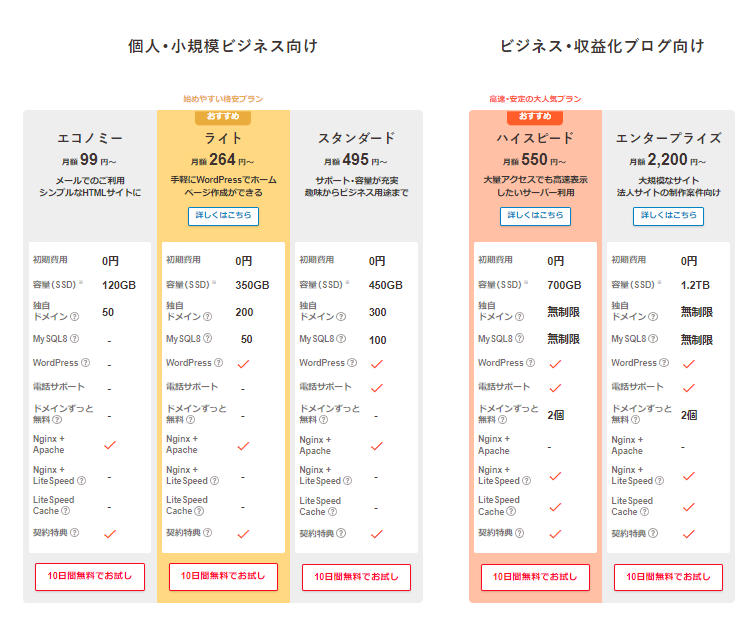This screenshot has width=756, height=625.
Task: Open Nginx + LiteSpeed help icon in Economy plan
Action: click(x=81, y=481)
